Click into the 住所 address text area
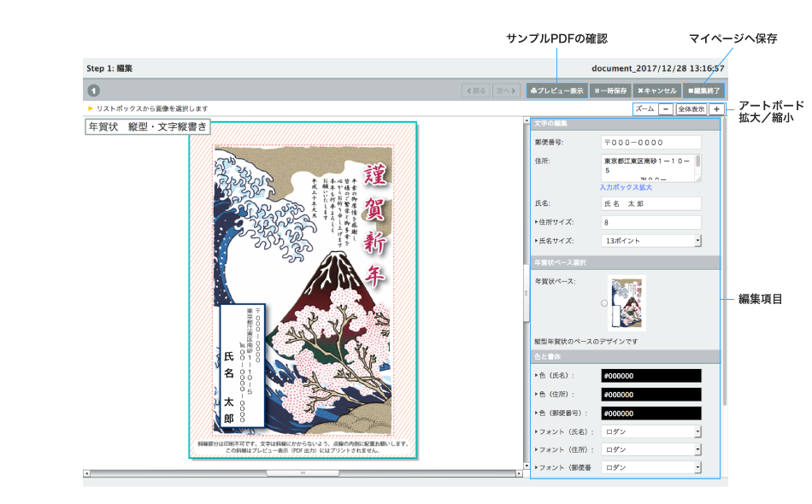The image size is (812, 504). tap(647, 167)
